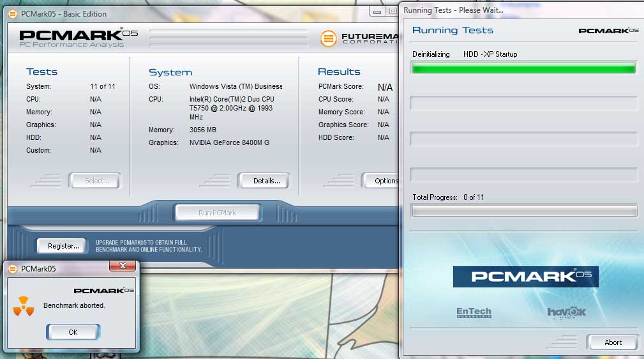Click the PCMark Score N/A value
The width and height of the screenshot is (644, 359).
pyautogui.click(x=385, y=87)
